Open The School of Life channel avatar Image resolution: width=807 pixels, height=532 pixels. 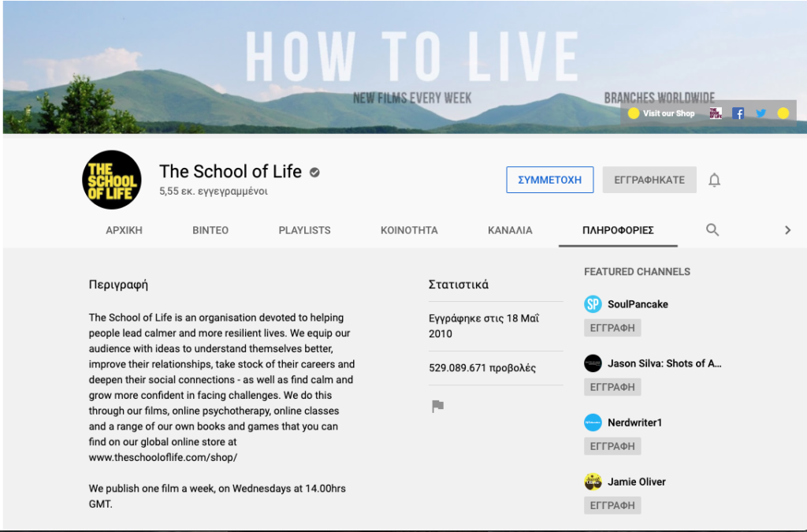112,180
